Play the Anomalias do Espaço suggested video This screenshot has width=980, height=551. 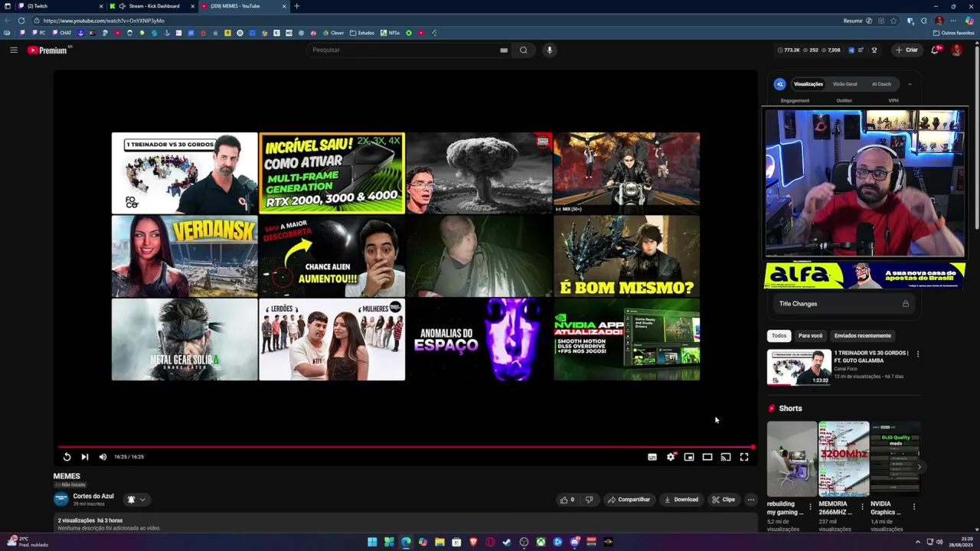(479, 339)
